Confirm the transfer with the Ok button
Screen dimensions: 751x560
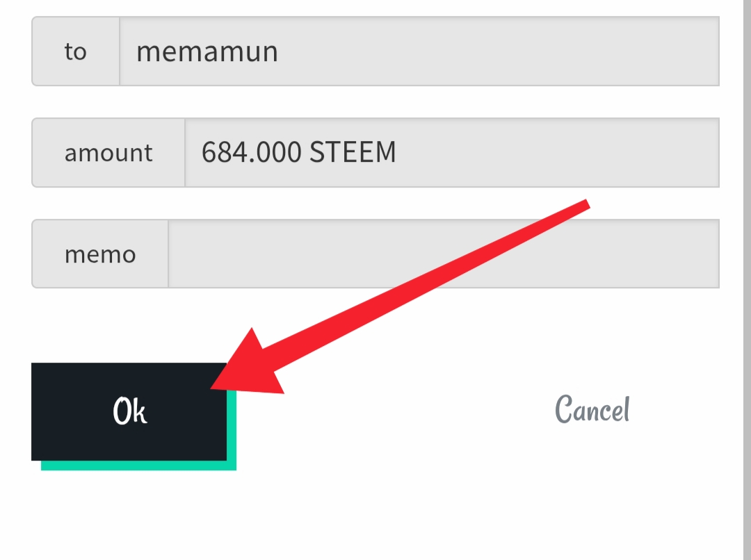129,411
